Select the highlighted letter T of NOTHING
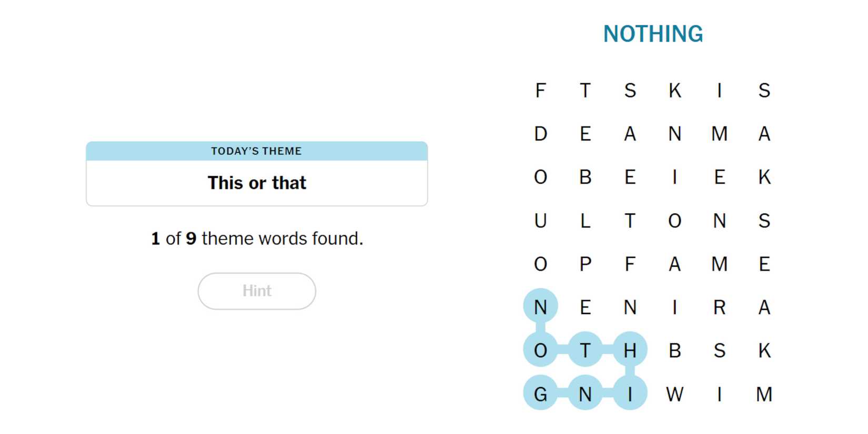This screenshot has width=868, height=434. 585,350
